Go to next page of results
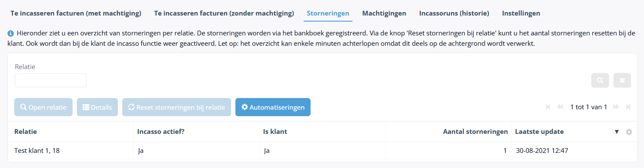The width and height of the screenshot is (644, 168). click(x=616, y=107)
